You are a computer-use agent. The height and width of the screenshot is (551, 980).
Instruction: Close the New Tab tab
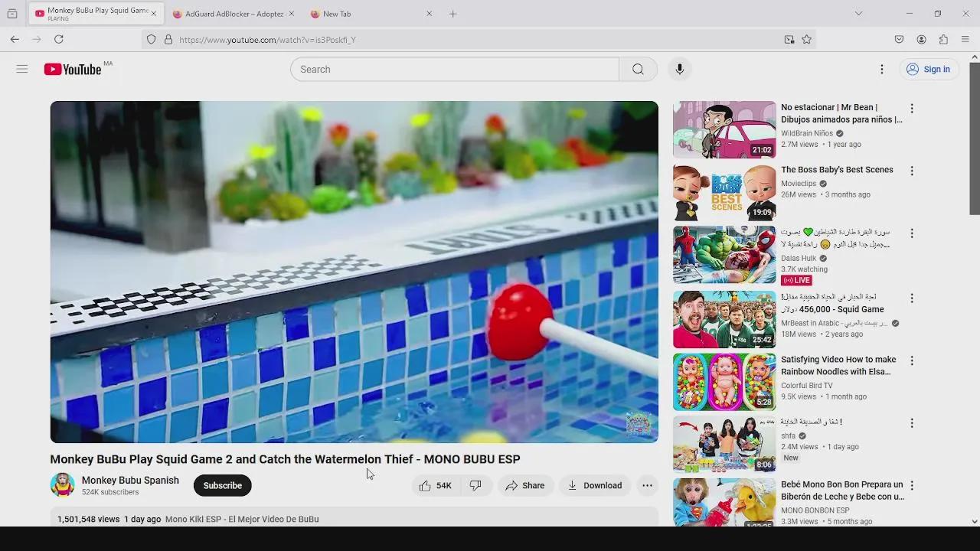pos(429,14)
